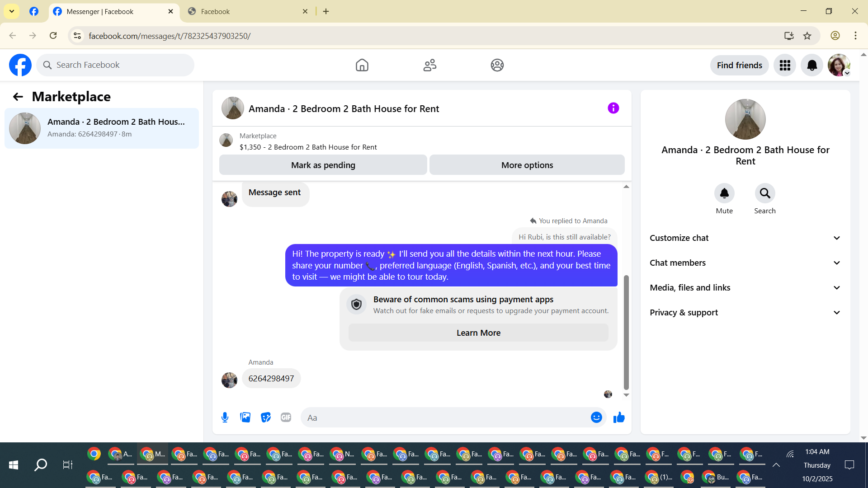This screenshot has height=488, width=868.
Task: Send a thumbs-up like
Action: (x=619, y=418)
